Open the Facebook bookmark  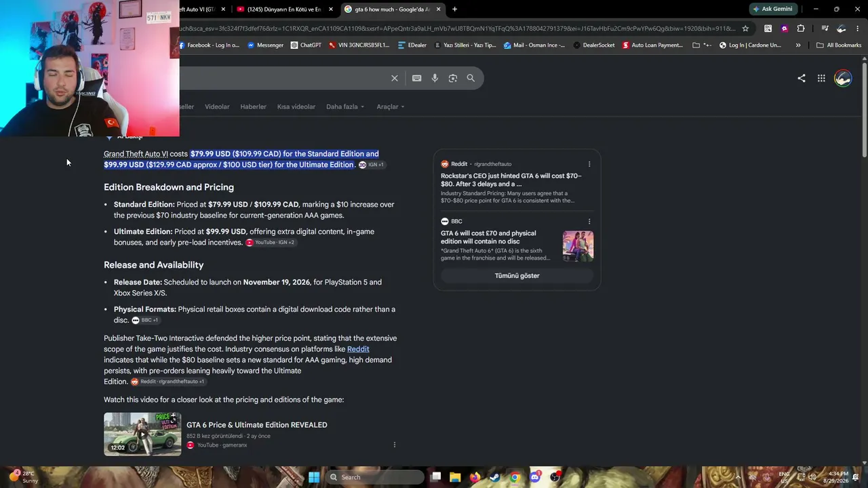coord(209,45)
